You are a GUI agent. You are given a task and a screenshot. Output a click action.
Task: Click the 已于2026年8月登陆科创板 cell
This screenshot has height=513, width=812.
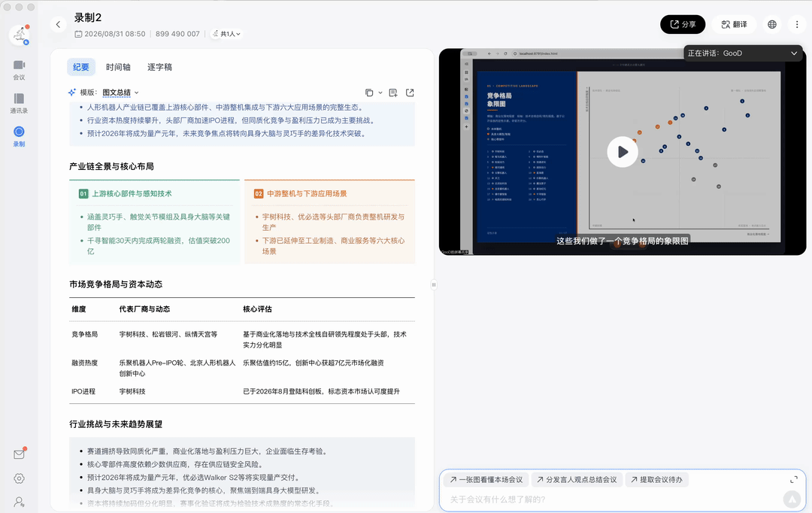322,391
